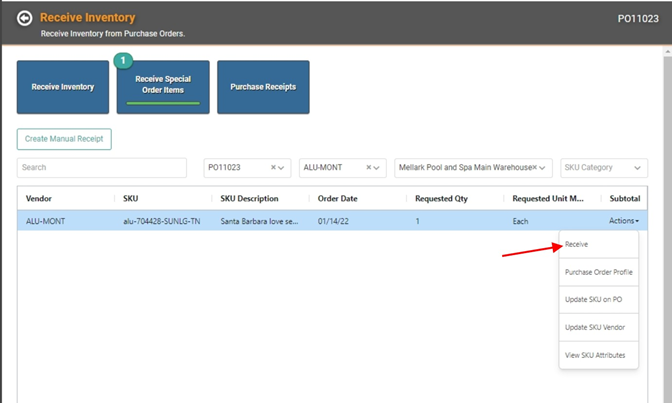Viewport: 672px width, 403px height.
Task: Select Update SKU on PO option
Action: tap(591, 300)
